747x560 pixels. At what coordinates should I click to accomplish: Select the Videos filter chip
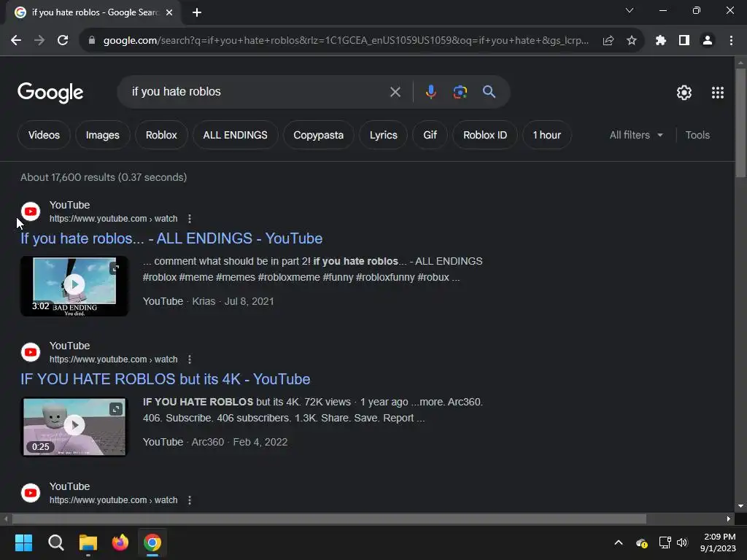click(44, 135)
